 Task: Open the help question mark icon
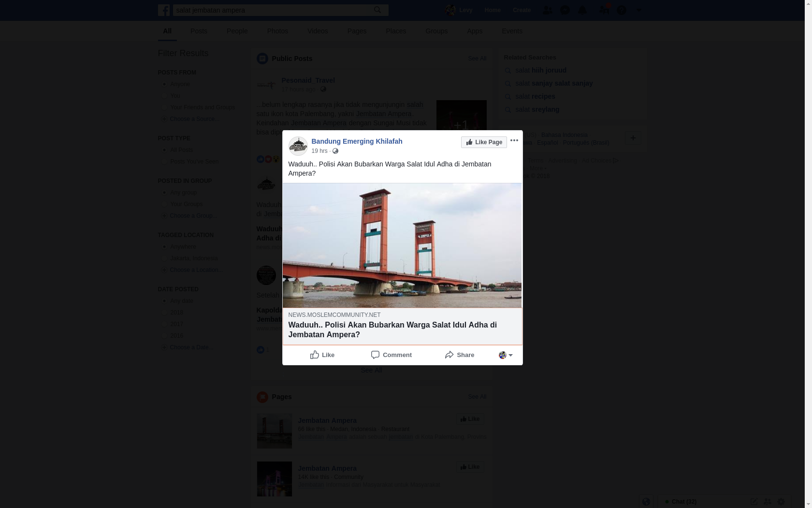(x=622, y=10)
